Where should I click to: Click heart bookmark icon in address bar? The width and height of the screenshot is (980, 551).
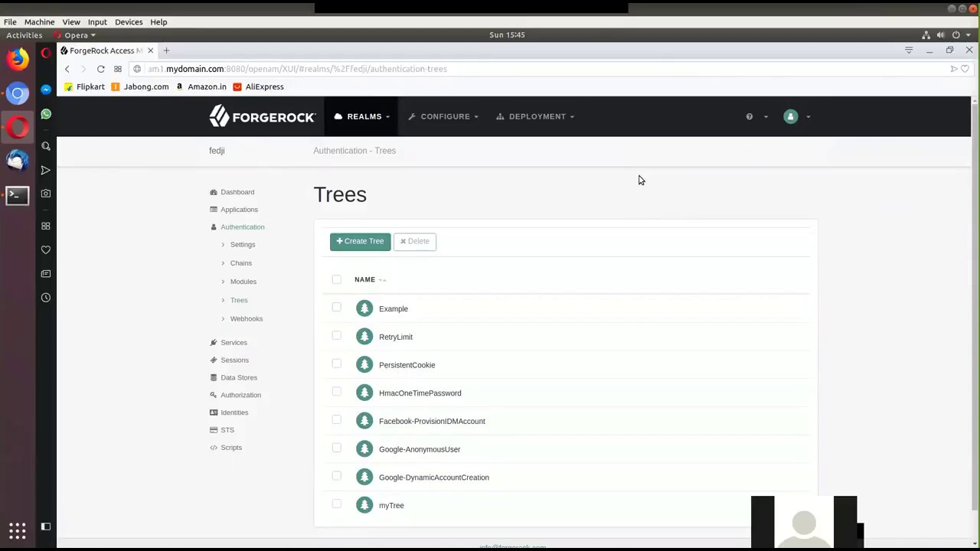pyautogui.click(x=965, y=69)
